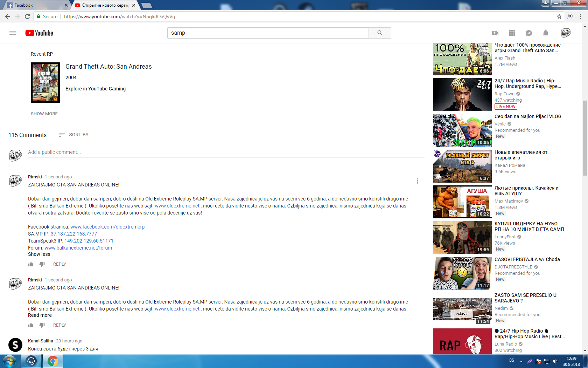Screen dimensions: 588x368
Task: Click the volume speaker icon in system tray
Action: (x=555, y=361)
